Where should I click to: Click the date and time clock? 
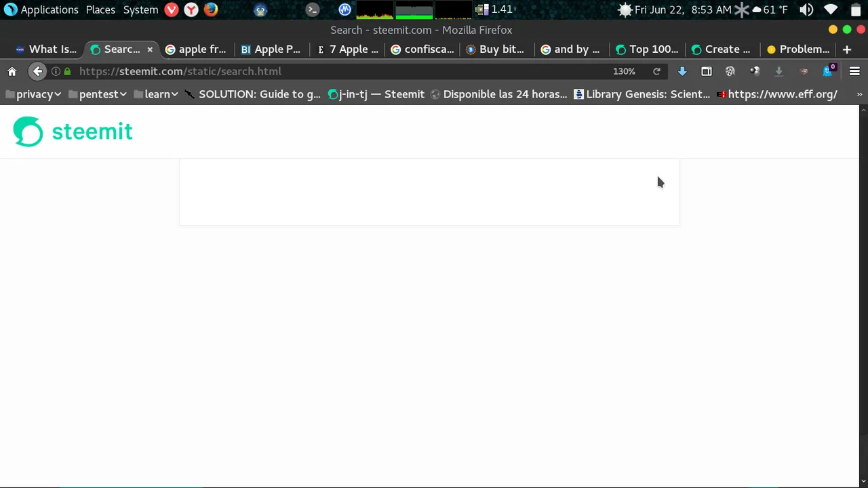click(x=683, y=9)
